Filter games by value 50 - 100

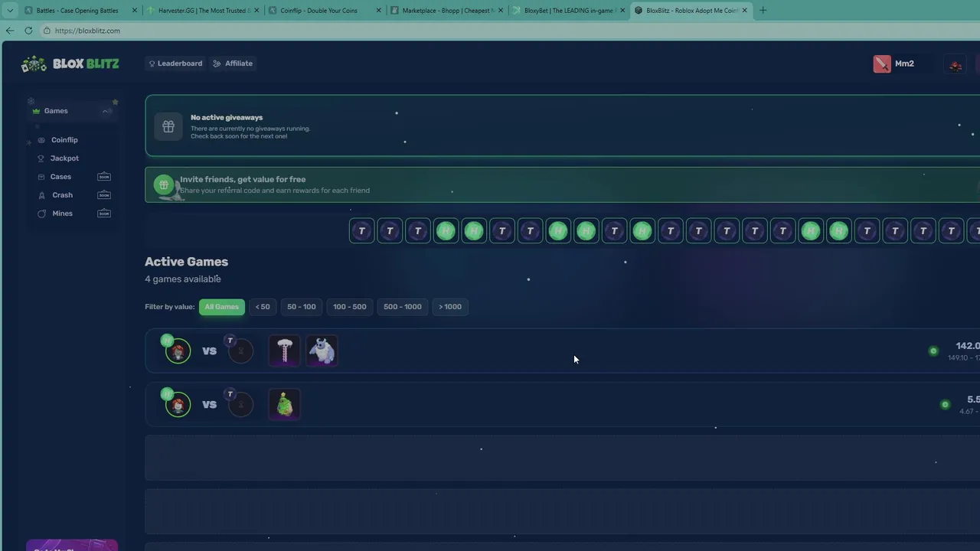pyautogui.click(x=301, y=307)
